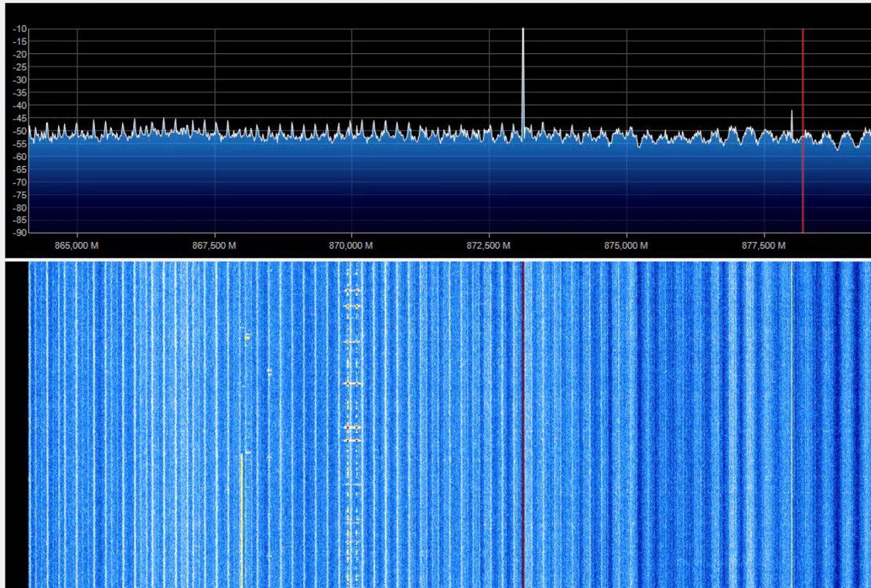The image size is (871, 588).
Task: Click the -50 dB scale label
Action: click(20, 131)
